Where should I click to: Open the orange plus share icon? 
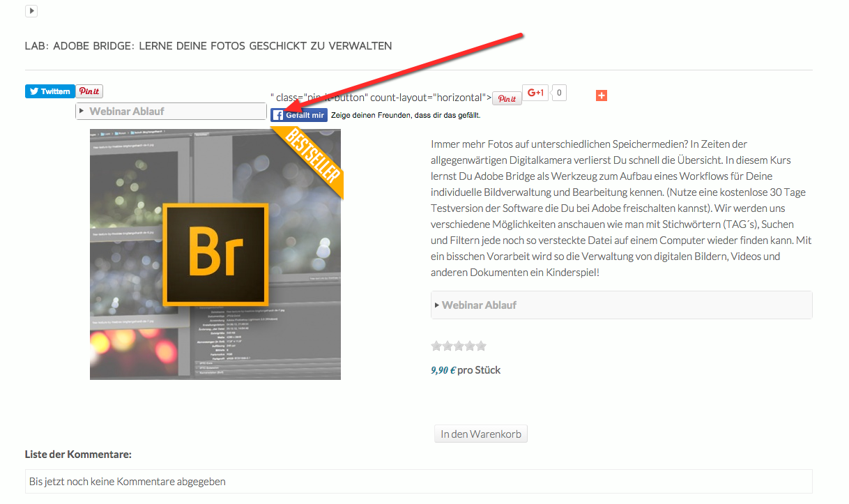(602, 96)
